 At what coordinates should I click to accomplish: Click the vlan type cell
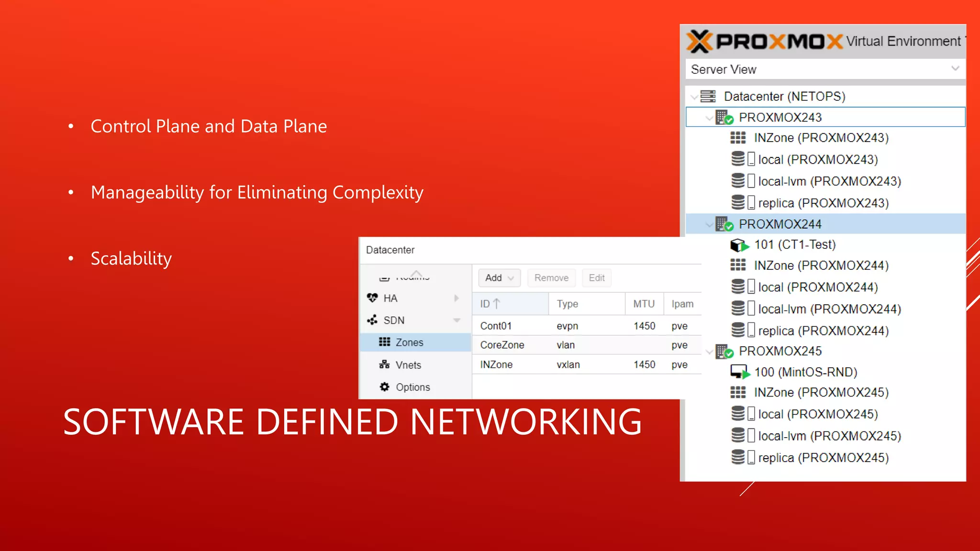566,345
